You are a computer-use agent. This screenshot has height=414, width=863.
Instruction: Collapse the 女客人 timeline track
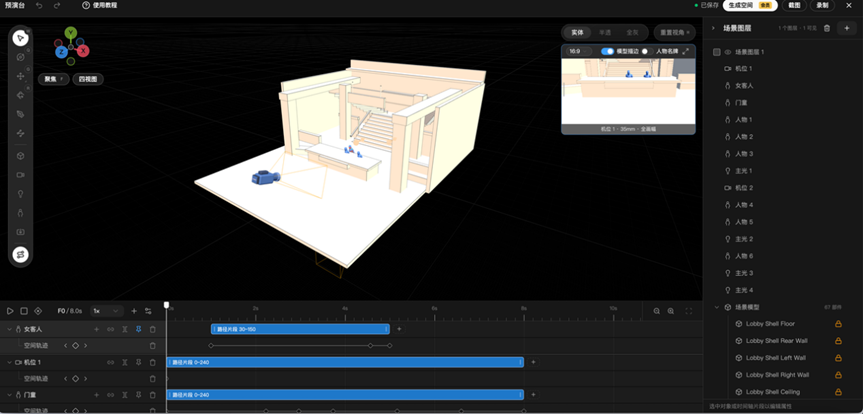[x=9, y=329]
